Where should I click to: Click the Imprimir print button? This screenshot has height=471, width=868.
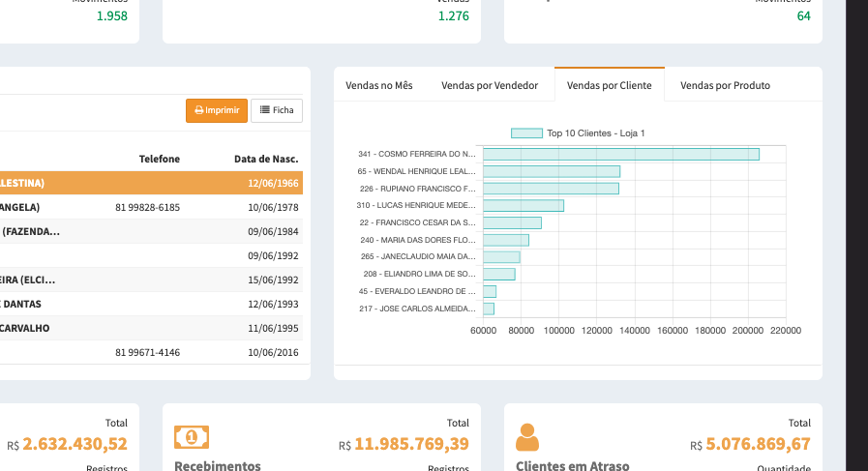pyautogui.click(x=217, y=110)
